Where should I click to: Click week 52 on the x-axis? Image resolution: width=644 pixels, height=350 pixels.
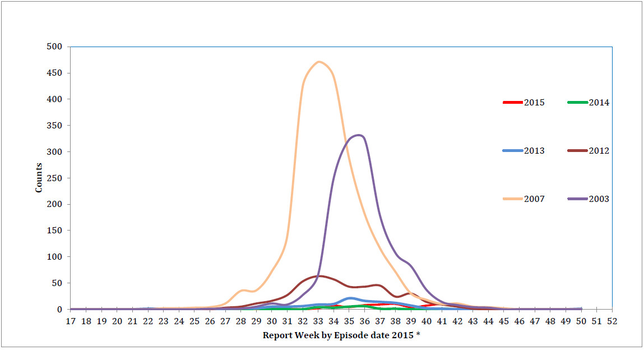612,321
